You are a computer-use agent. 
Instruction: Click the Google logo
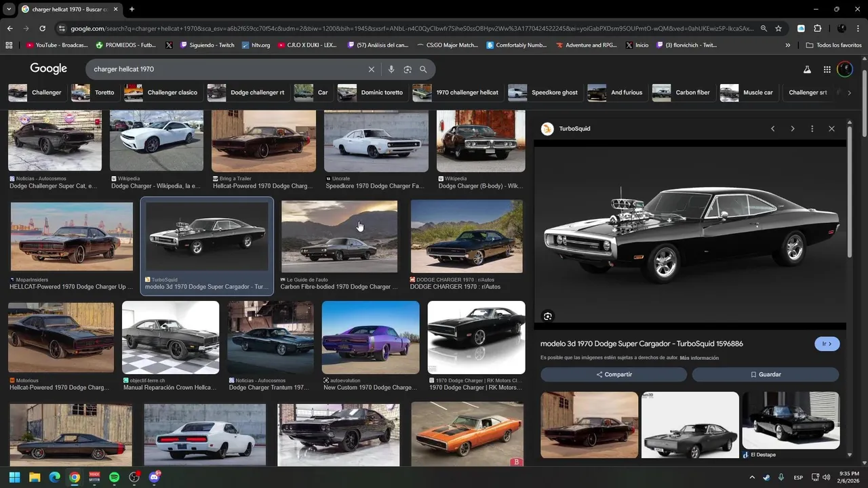(x=49, y=68)
